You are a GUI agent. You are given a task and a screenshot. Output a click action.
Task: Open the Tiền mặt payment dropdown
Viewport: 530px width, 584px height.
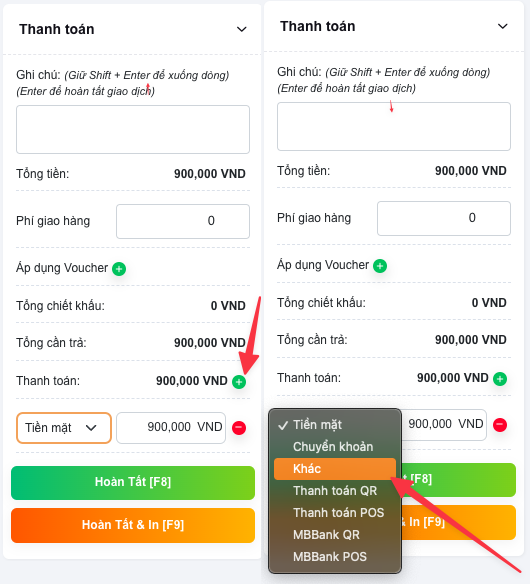(64, 428)
